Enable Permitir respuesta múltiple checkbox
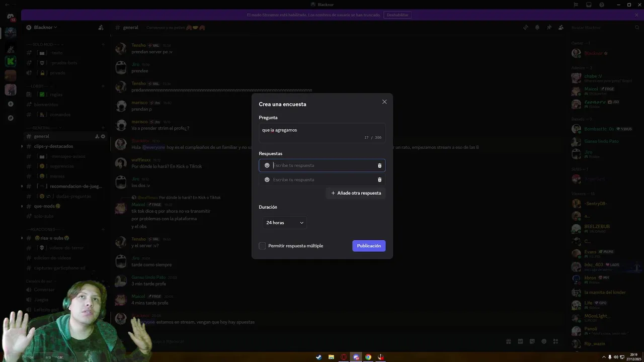 tap(262, 246)
